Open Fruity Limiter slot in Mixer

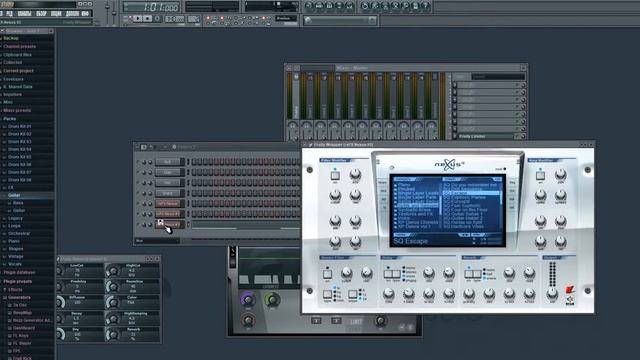point(485,136)
